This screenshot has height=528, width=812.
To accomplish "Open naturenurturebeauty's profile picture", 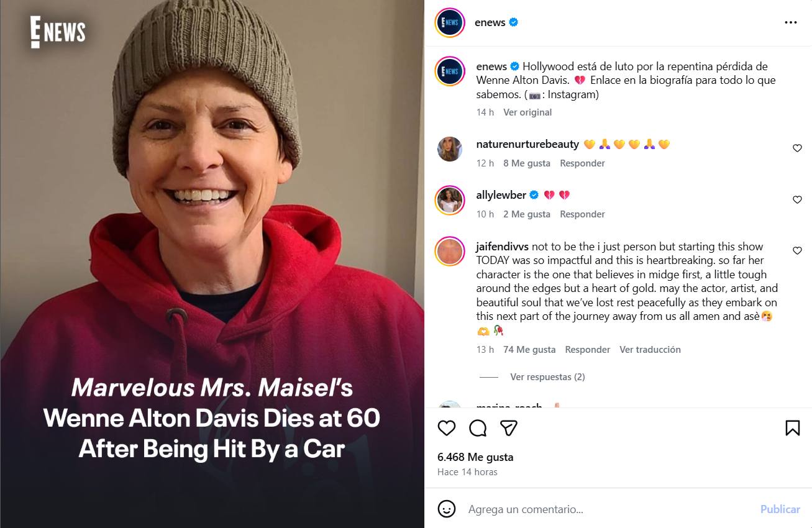I will coord(450,149).
